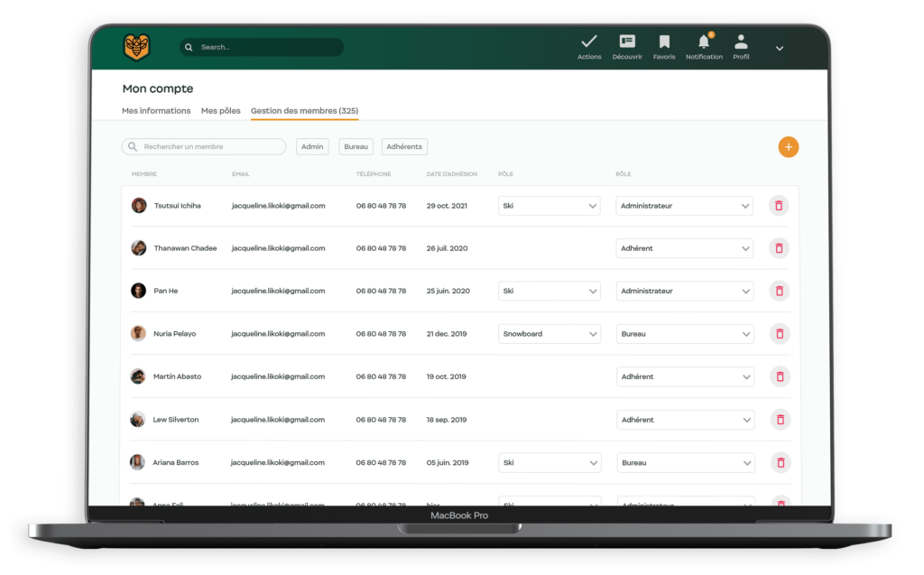Viewport: 924px width, 575px height.
Task: Toggle the Adhérents filter chip
Action: pos(404,147)
